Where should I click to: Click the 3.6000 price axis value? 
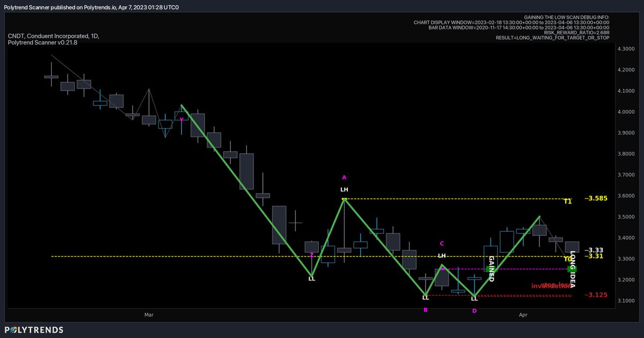click(x=627, y=196)
